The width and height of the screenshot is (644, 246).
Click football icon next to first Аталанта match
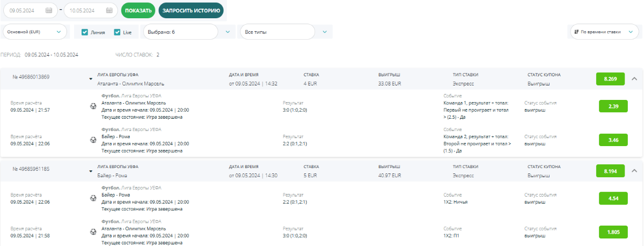pyautogui.click(x=93, y=106)
